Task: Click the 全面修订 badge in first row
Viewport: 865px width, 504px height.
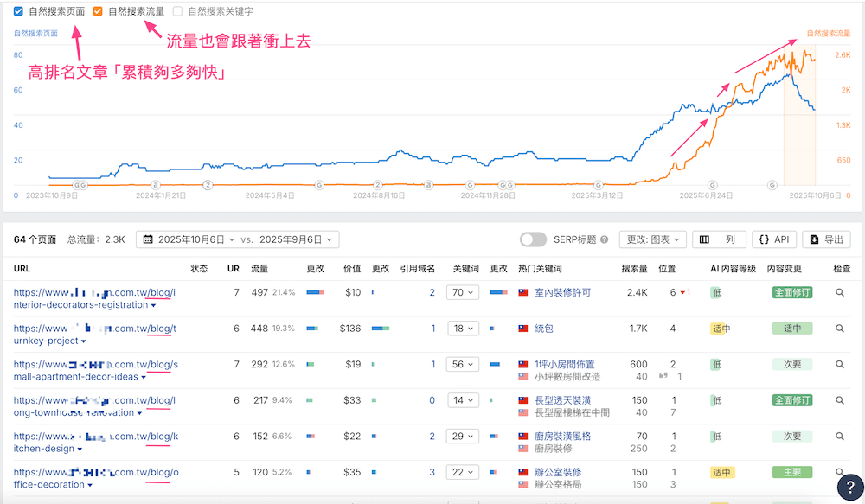Action: click(x=791, y=293)
